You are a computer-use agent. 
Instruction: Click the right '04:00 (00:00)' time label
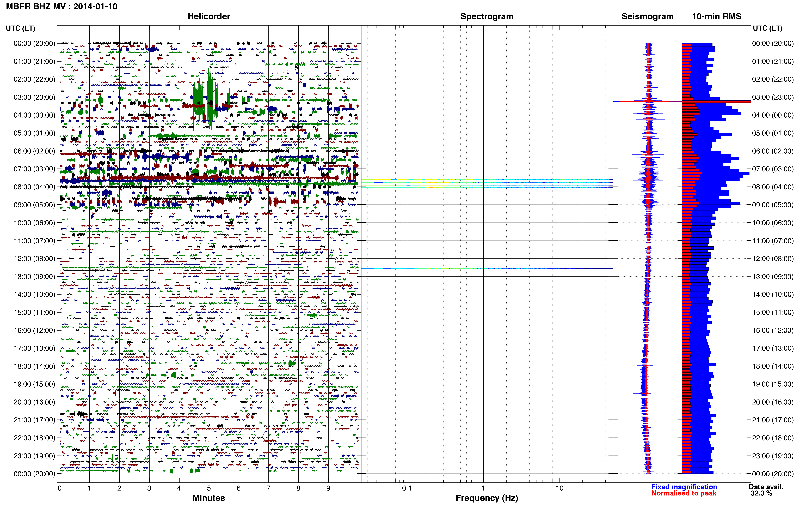pos(773,115)
